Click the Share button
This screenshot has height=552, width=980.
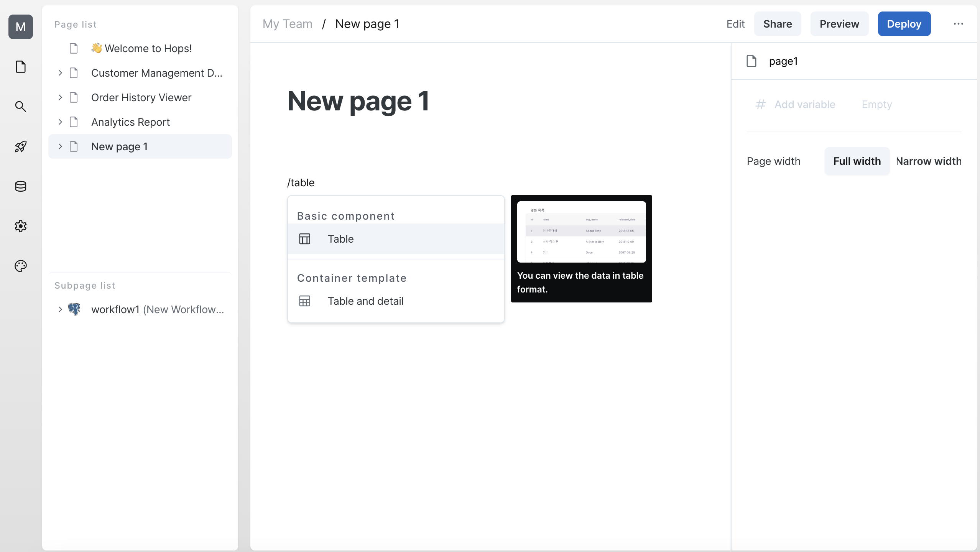[x=778, y=24]
